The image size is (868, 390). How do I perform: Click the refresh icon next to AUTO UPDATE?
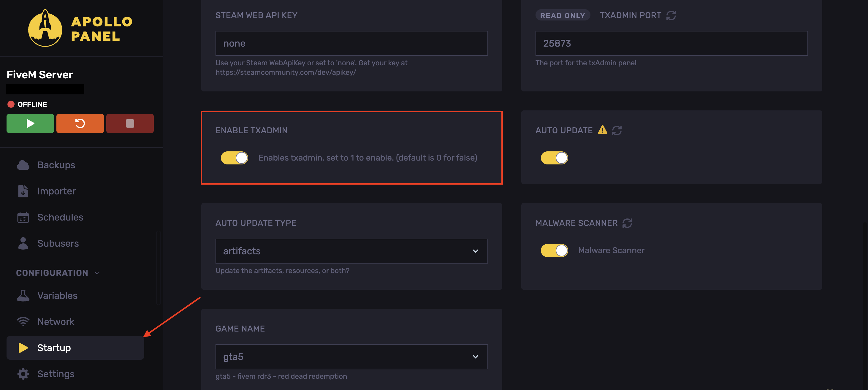[617, 130]
